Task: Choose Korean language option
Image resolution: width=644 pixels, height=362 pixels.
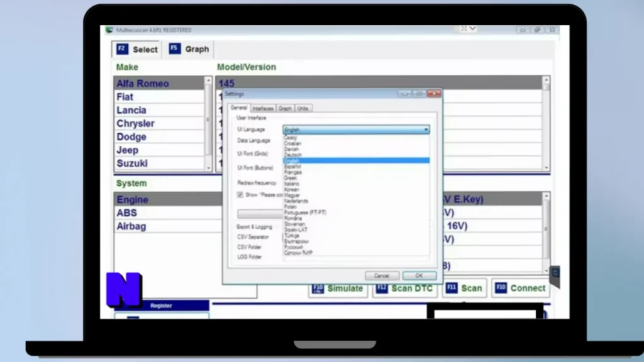Action: click(356, 190)
